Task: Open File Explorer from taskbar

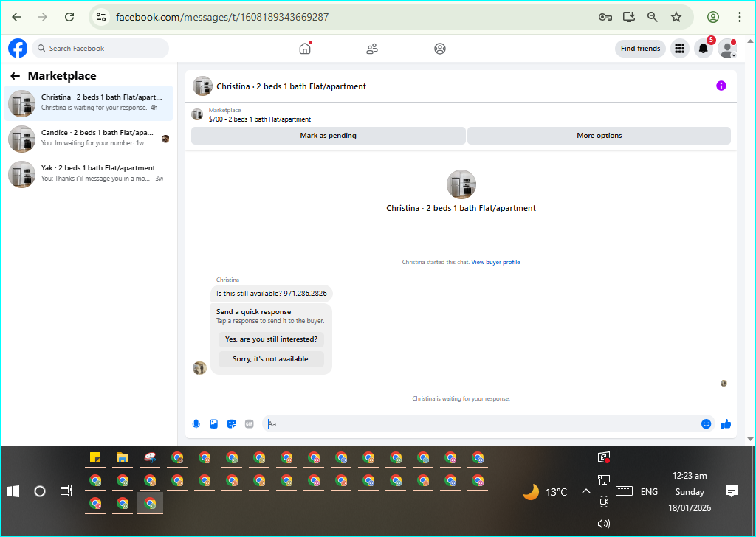Action: pyautogui.click(x=123, y=457)
